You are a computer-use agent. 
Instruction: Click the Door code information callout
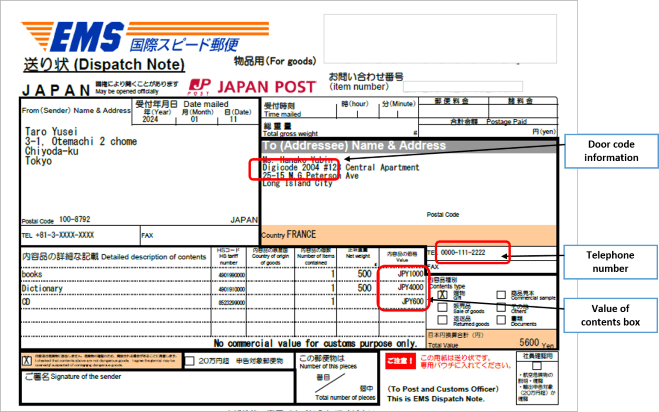click(610, 152)
